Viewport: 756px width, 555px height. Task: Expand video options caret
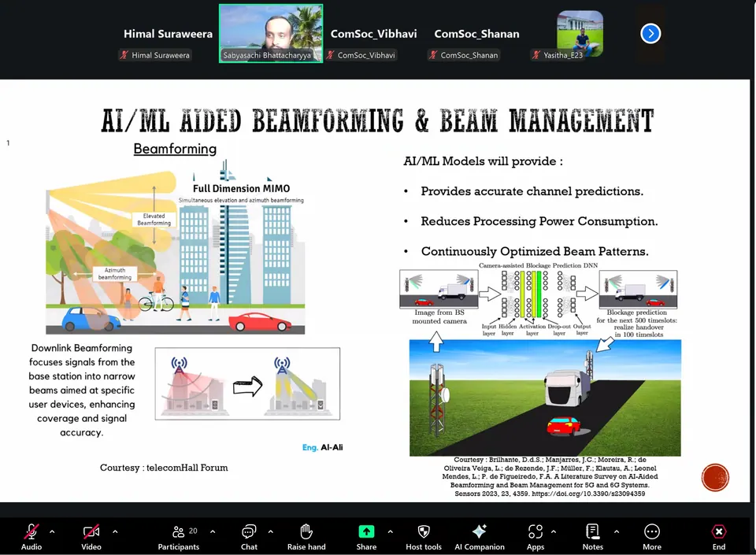[x=115, y=532]
